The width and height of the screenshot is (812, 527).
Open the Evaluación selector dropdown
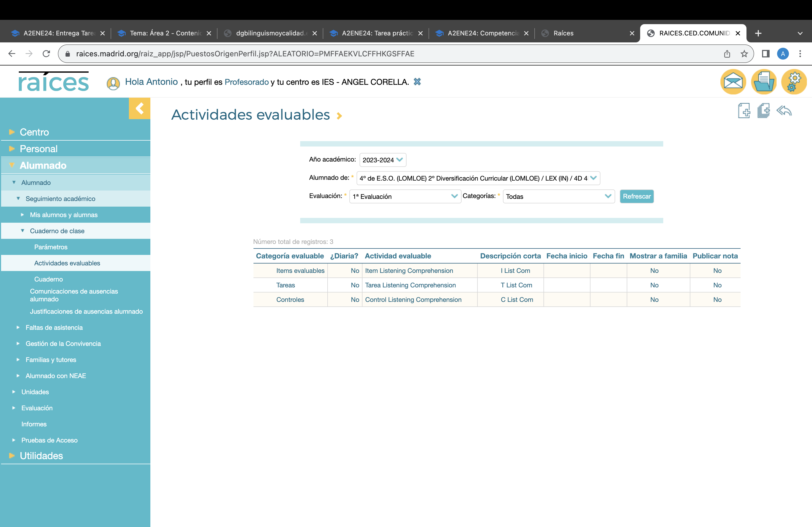pyautogui.click(x=405, y=196)
